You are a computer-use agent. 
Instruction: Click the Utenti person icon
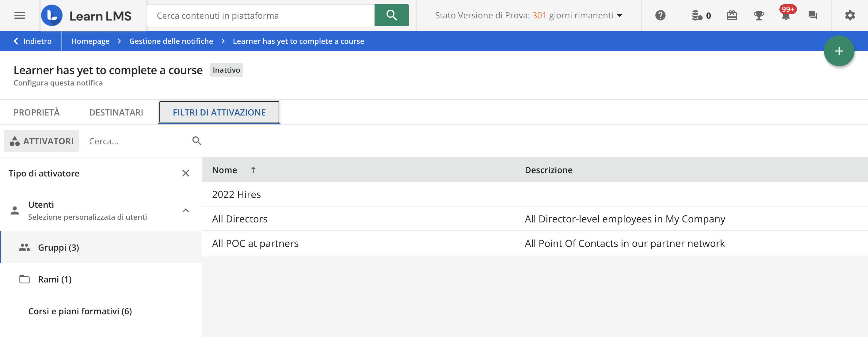15,210
